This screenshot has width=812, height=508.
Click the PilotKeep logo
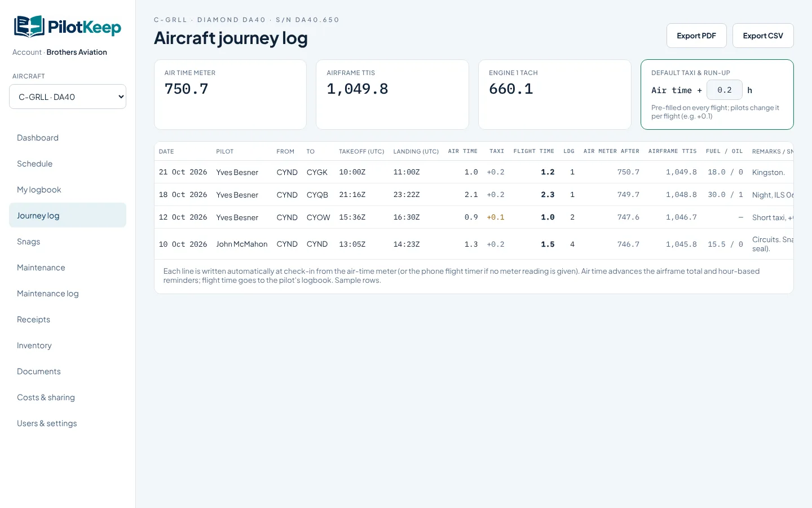68,27
